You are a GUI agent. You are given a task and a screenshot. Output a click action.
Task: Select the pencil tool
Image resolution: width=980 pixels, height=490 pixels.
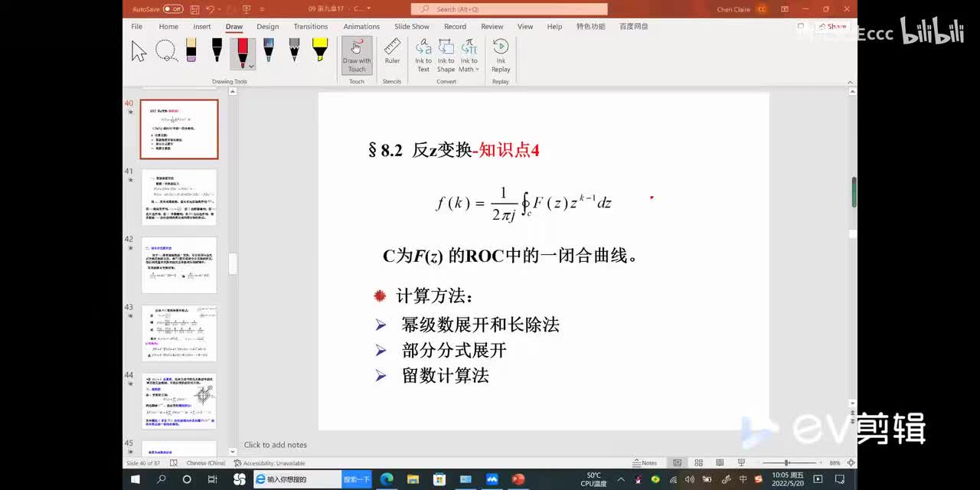click(x=294, y=51)
